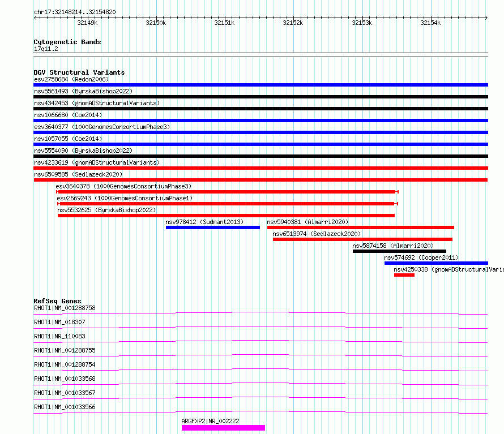
Task: Select the ARGFXP2|NR_002222 gene label
Action: tap(210, 421)
